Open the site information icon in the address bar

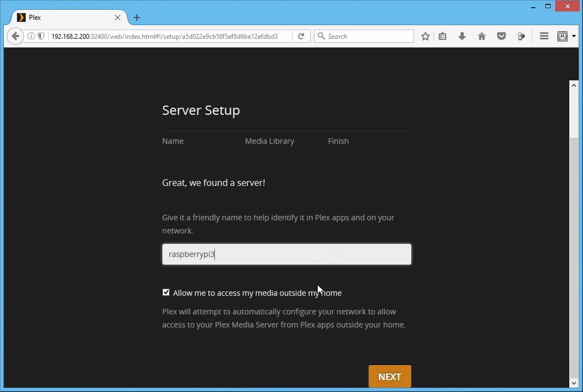click(31, 36)
